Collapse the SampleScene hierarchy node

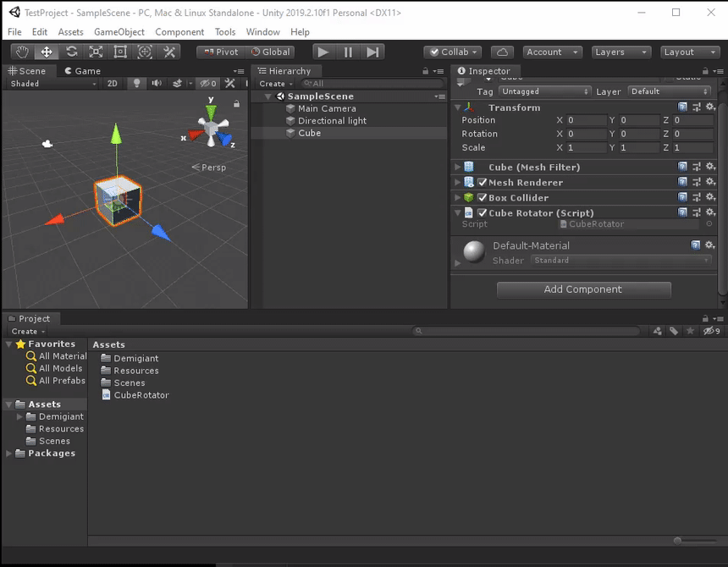pyautogui.click(x=267, y=96)
